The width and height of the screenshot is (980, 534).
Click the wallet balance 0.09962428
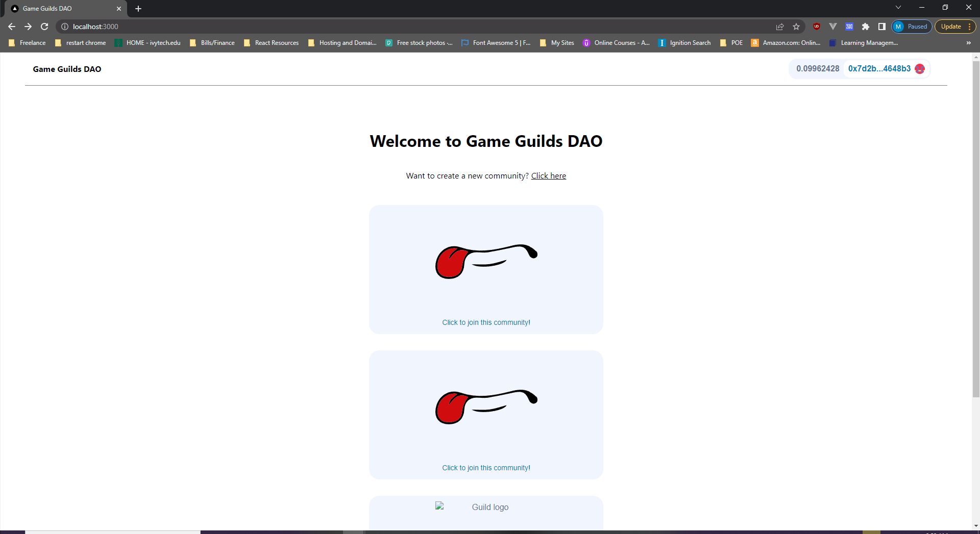click(x=818, y=69)
